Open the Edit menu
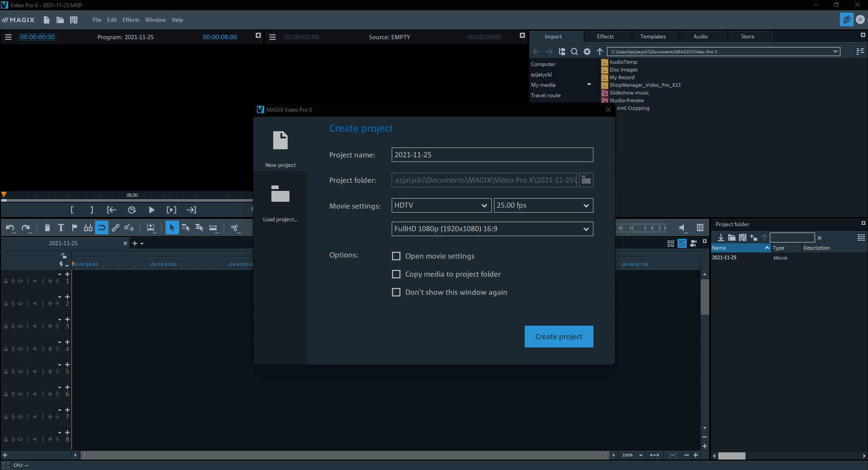This screenshot has width=868, height=470. (112, 20)
